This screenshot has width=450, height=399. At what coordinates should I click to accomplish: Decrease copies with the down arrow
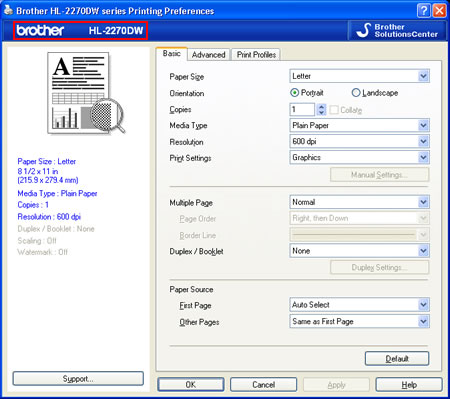321,113
